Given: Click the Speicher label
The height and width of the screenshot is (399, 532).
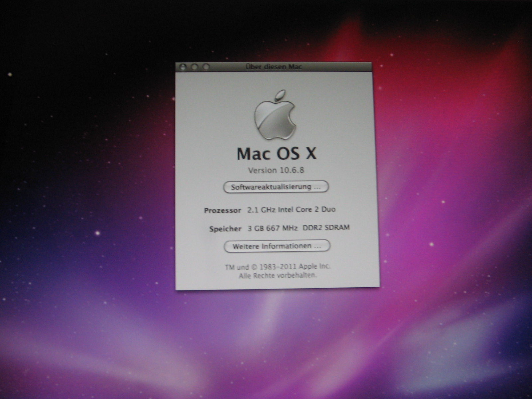Looking at the screenshot, I should (225, 229).
